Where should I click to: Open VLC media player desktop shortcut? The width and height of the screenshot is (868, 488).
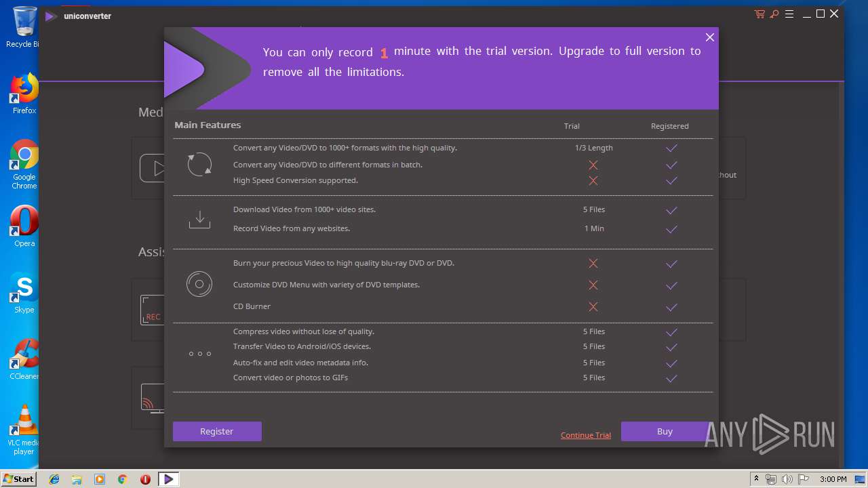tap(24, 430)
